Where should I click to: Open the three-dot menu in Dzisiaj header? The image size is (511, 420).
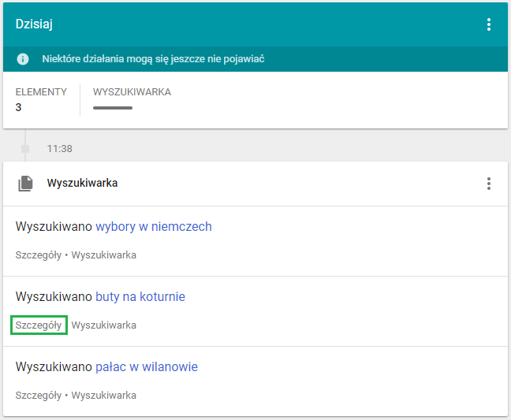(489, 24)
